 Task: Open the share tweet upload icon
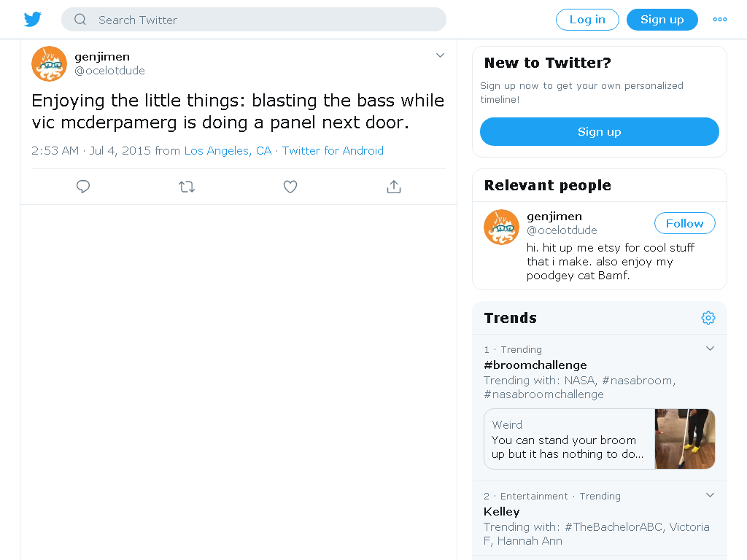(x=394, y=187)
